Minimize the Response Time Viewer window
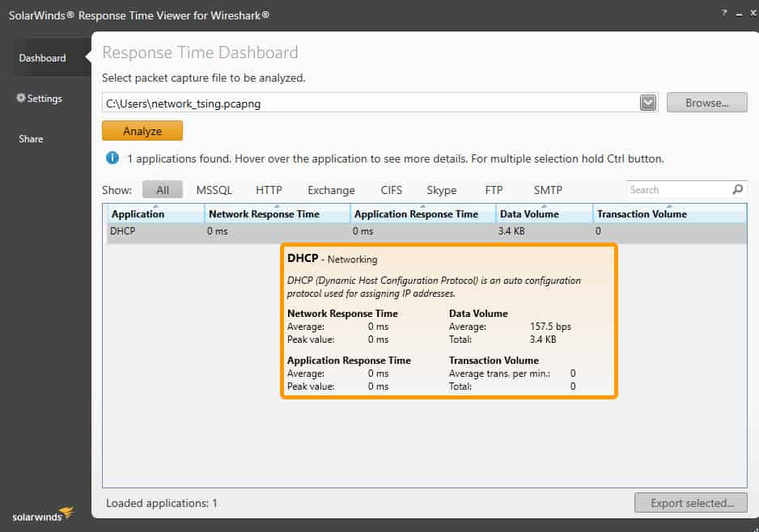 click(739, 15)
